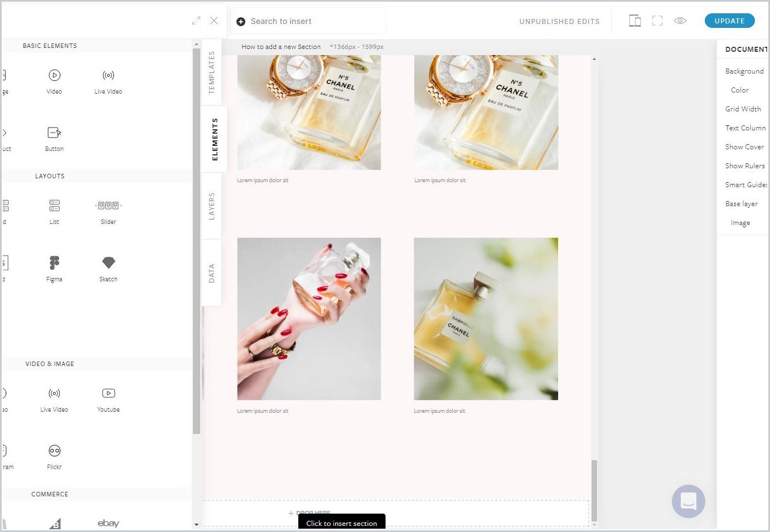Click caption under top-right Chanel image
The width and height of the screenshot is (770, 532).
click(440, 180)
